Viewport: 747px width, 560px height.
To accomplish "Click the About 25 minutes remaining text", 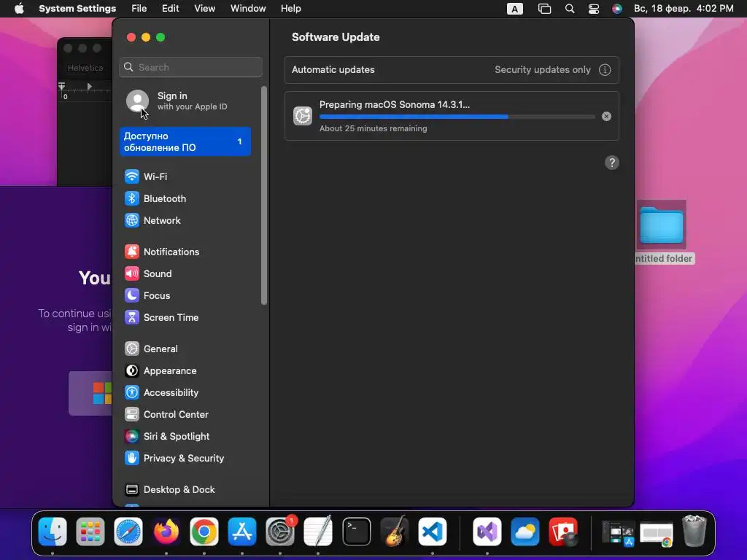I will pyautogui.click(x=373, y=128).
